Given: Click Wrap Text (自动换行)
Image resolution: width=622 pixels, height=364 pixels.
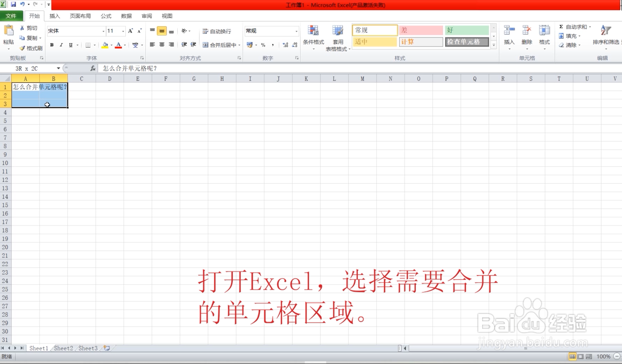Looking at the screenshot, I should tap(217, 31).
